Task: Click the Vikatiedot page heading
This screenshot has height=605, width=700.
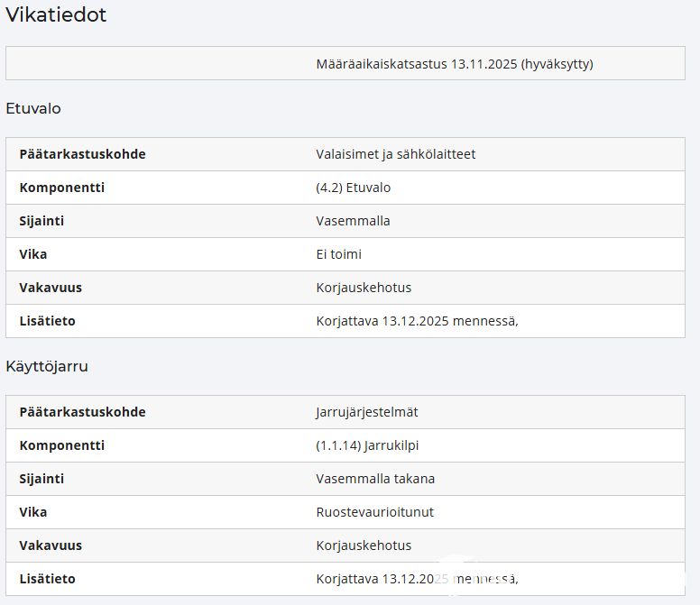Action: [x=56, y=14]
